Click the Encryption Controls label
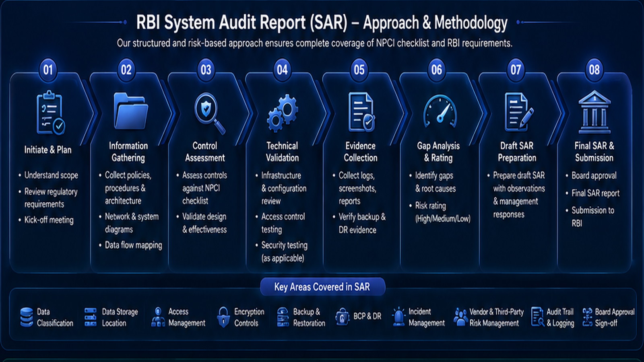Image resolution: width=644 pixels, height=362 pixels. click(x=249, y=317)
